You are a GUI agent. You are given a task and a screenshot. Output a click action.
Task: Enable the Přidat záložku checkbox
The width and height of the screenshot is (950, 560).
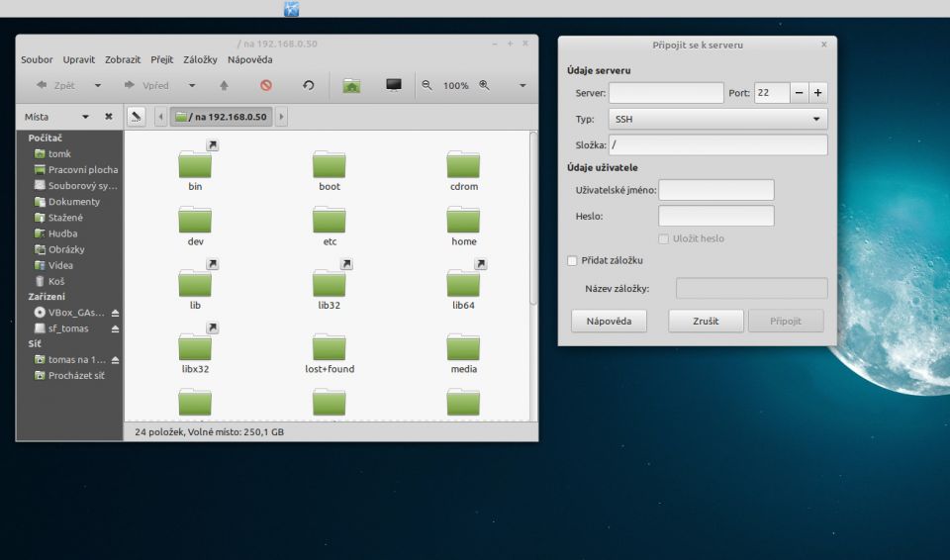pyautogui.click(x=572, y=260)
